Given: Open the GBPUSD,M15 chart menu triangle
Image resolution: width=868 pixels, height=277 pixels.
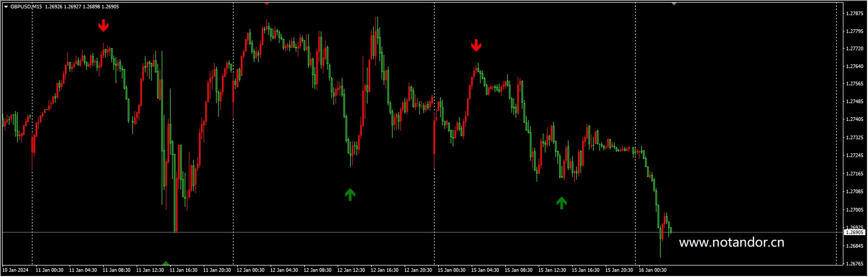Looking at the screenshot, I should tap(6, 7).
